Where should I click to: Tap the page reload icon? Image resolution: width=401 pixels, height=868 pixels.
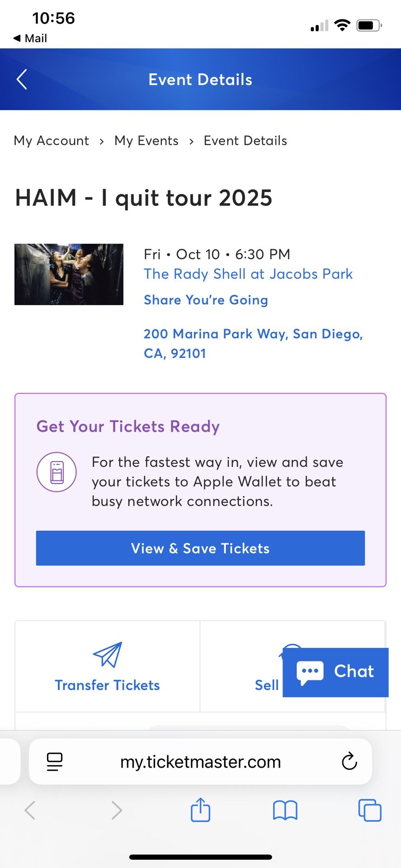(349, 761)
